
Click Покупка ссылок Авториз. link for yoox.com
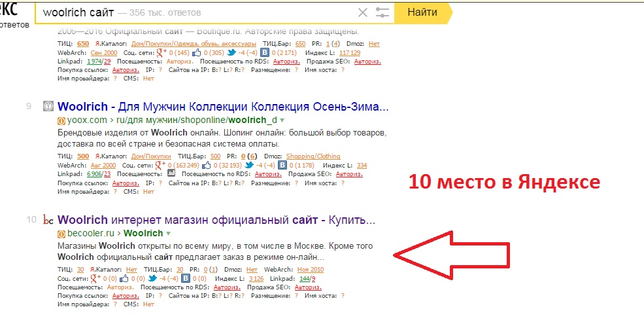[x=126, y=183]
